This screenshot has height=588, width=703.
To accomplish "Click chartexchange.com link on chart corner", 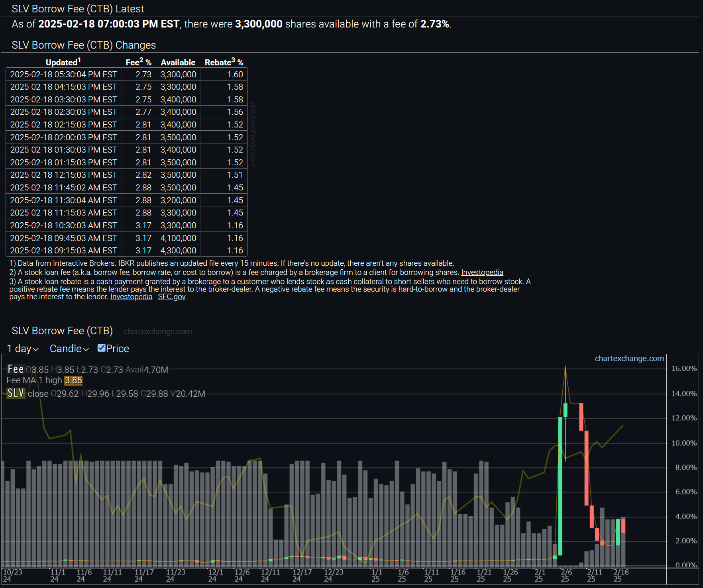I will 629,359.
